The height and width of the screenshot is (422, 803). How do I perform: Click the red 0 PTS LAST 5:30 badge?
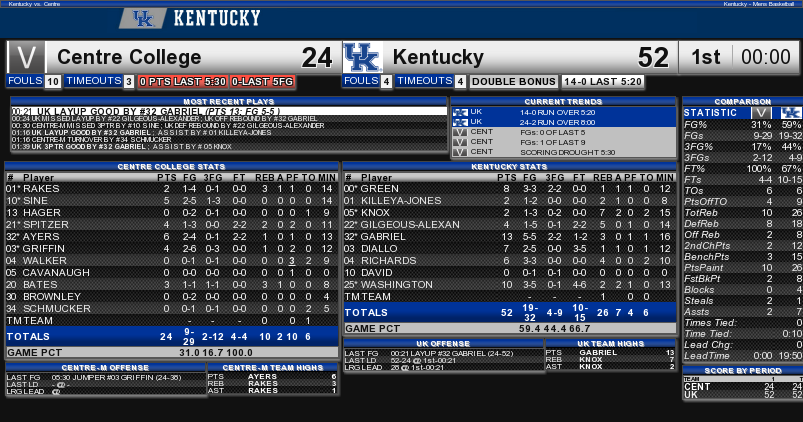point(182,81)
